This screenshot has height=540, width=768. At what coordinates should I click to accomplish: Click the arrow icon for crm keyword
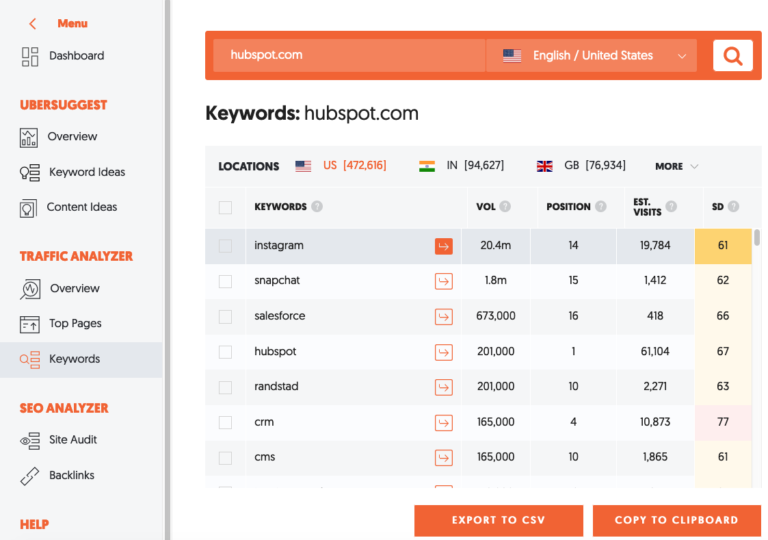[x=443, y=422]
